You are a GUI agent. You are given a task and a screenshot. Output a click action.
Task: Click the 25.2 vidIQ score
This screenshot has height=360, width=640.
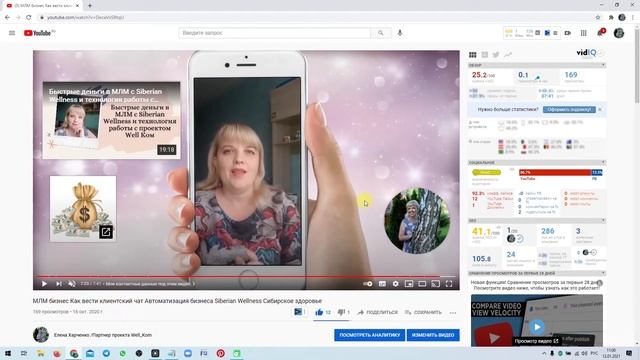[483, 75]
